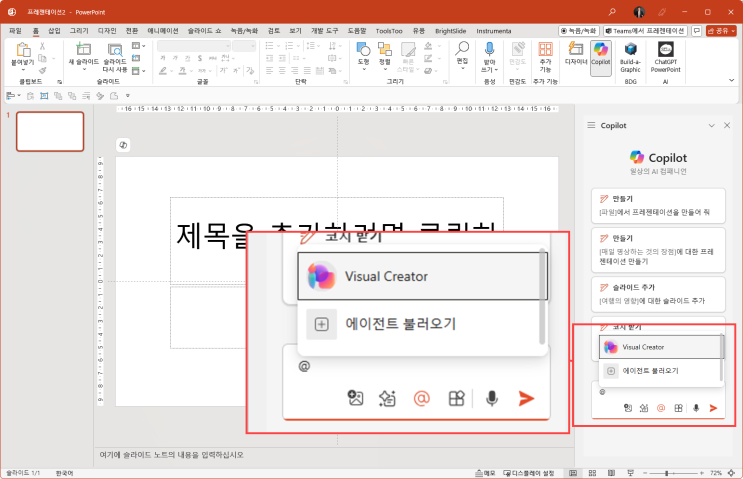The image size is (743, 479).
Task: Click the paste (붙여넣기) clipboard icon
Action: (x=23, y=49)
